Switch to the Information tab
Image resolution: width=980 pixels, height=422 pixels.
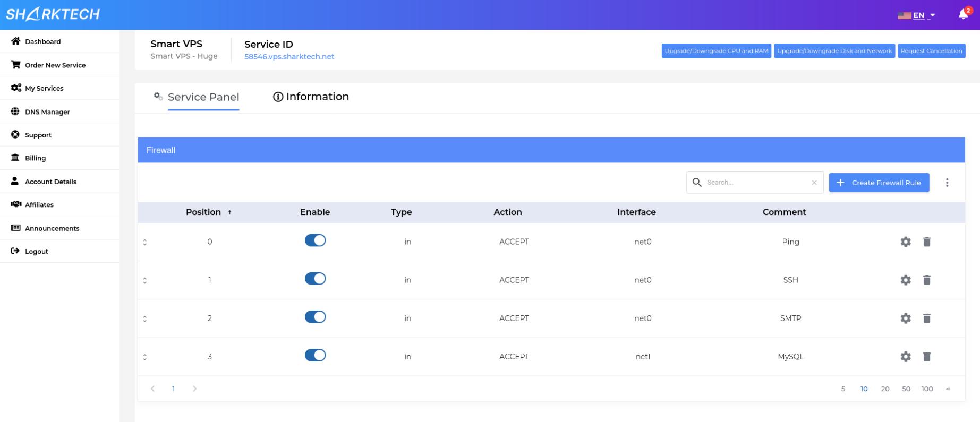pos(311,97)
